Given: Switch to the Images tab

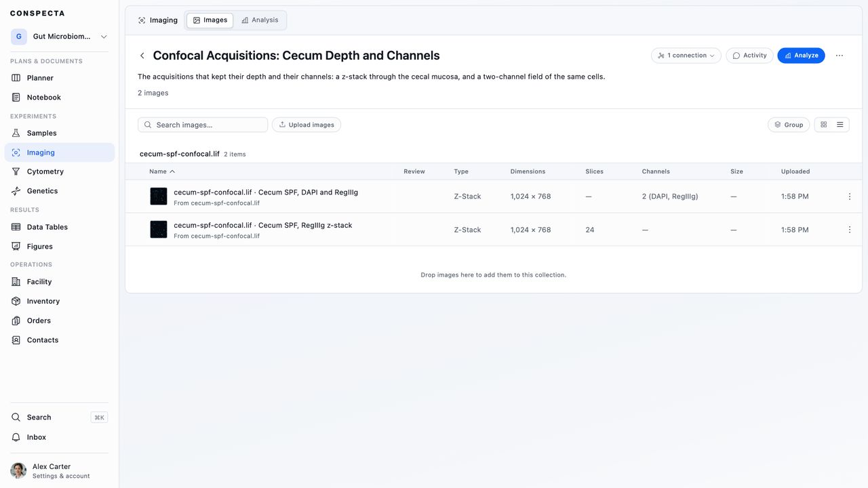Looking at the screenshot, I should [x=210, y=20].
